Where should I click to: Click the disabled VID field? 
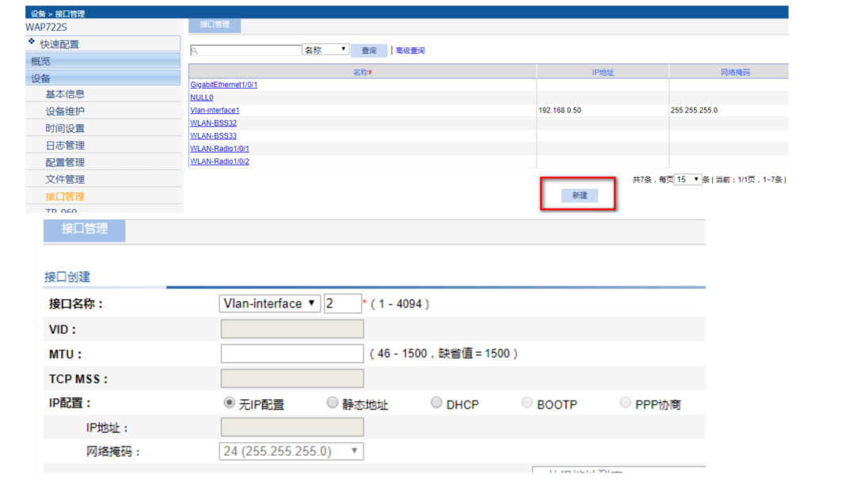[292, 329]
